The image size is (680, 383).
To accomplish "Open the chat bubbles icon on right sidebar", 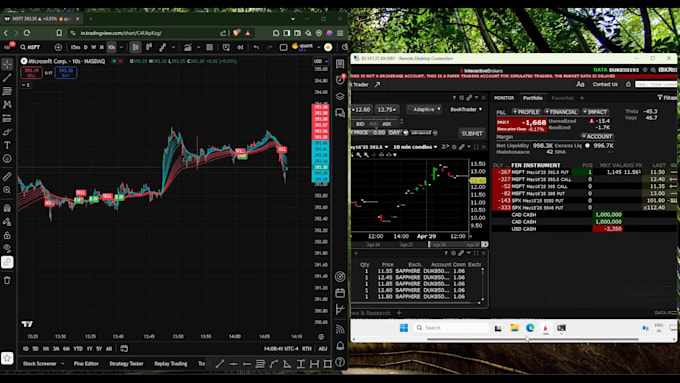I will click(x=340, y=113).
